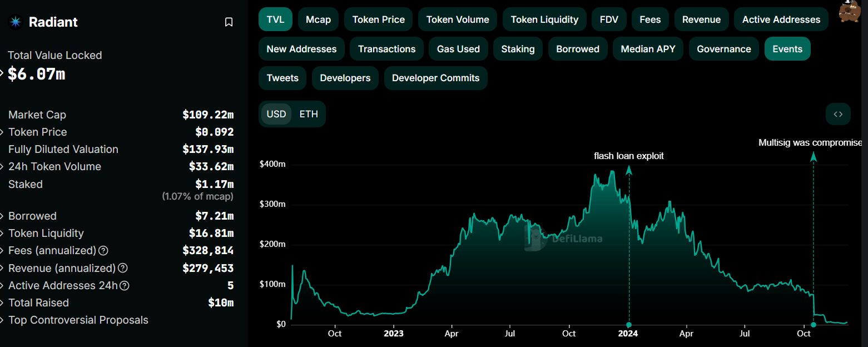The width and height of the screenshot is (868, 347).
Task: Click the $6.07m total value locked figure
Action: [x=37, y=74]
